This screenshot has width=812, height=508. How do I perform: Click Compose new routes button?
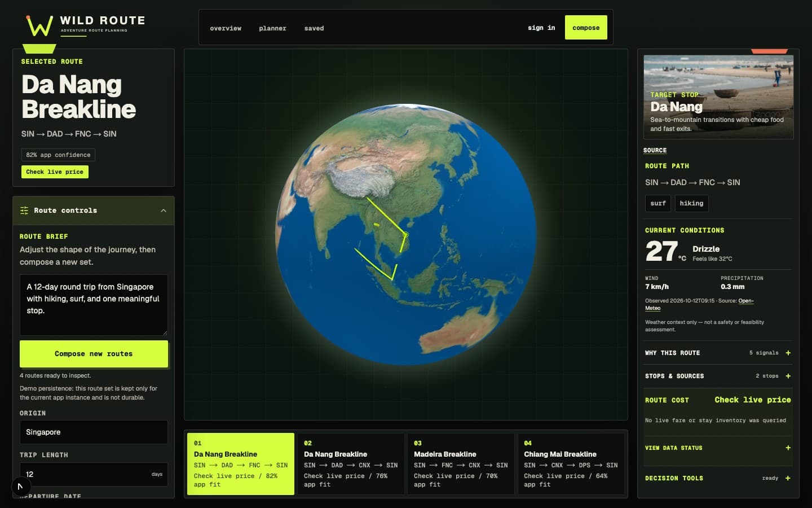coord(94,354)
